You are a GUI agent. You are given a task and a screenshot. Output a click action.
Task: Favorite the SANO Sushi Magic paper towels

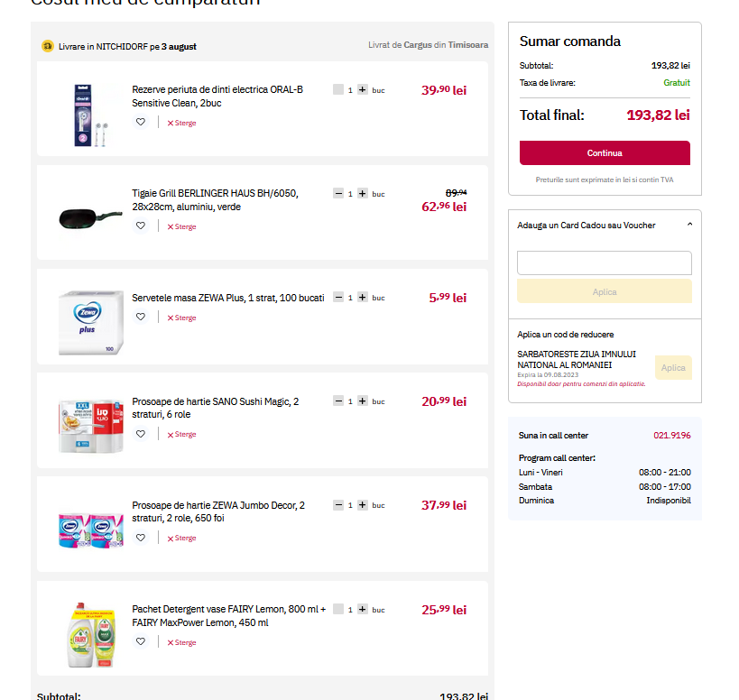[141, 434]
